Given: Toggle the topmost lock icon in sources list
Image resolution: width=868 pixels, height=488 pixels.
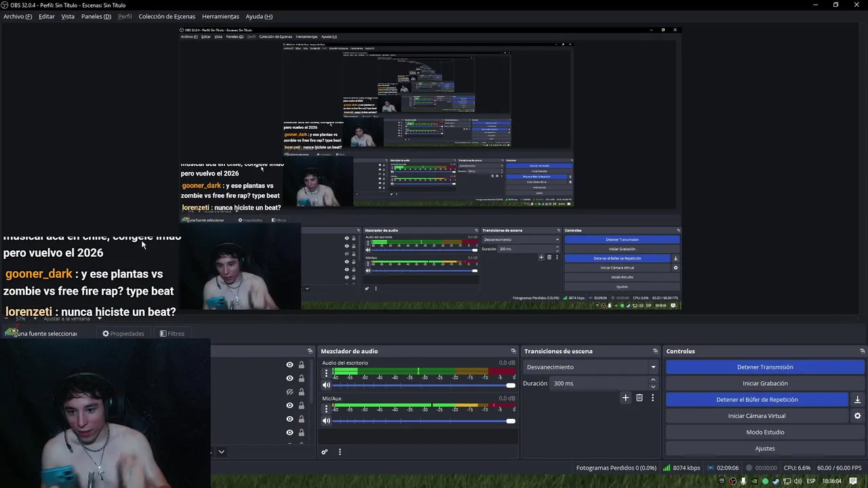Looking at the screenshot, I should [x=301, y=365].
